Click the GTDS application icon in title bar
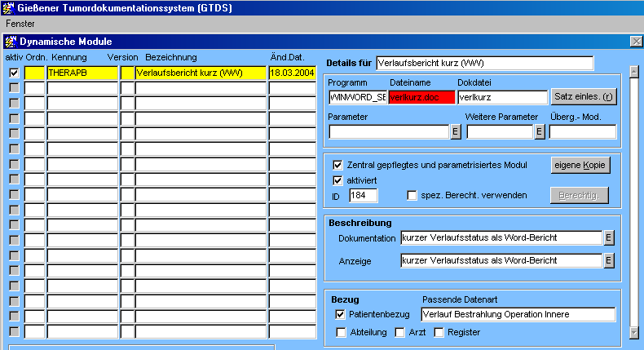Image resolution: width=644 pixels, height=350 pixels. tap(8, 7)
